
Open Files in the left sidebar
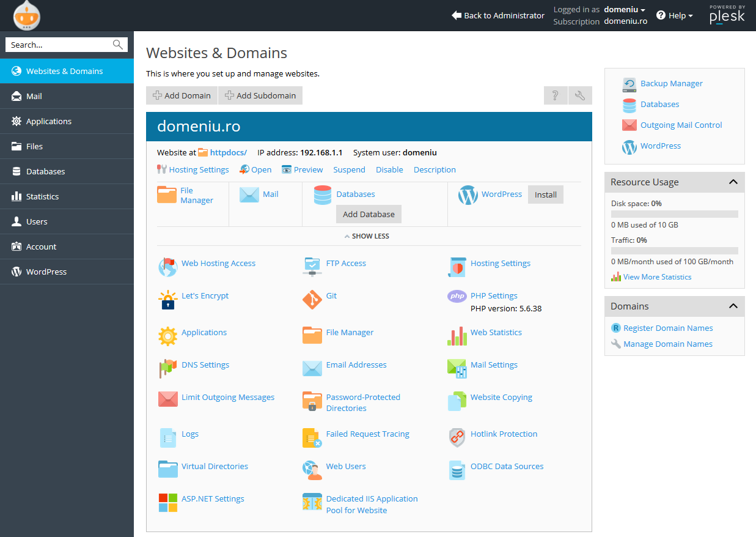(67, 146)
